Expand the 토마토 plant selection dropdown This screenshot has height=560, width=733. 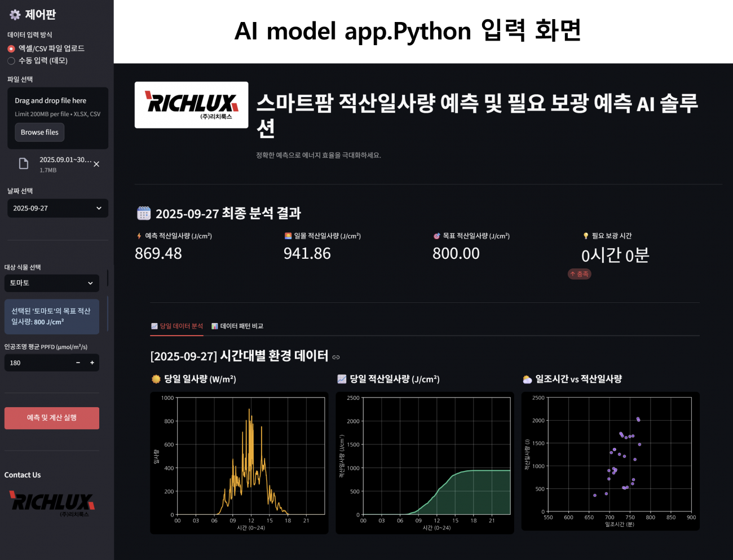coord(51,283)
